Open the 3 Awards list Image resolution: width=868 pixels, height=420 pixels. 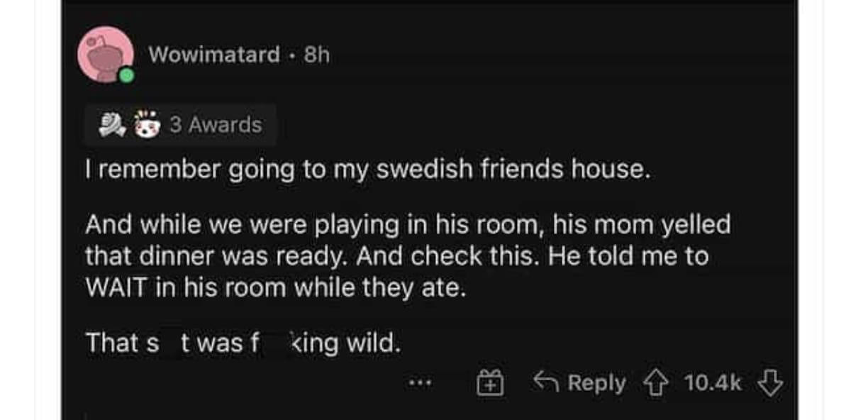tap(216, 125)
